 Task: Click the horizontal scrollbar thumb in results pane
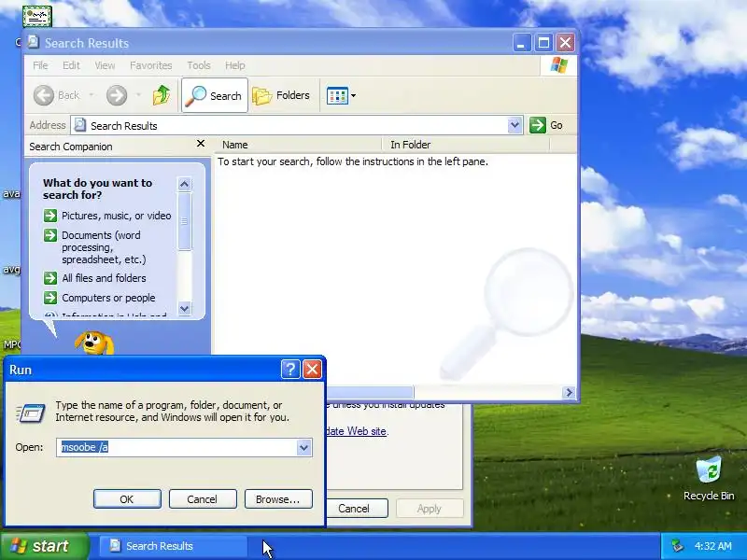pyautogui.click(x=370, y=392)
